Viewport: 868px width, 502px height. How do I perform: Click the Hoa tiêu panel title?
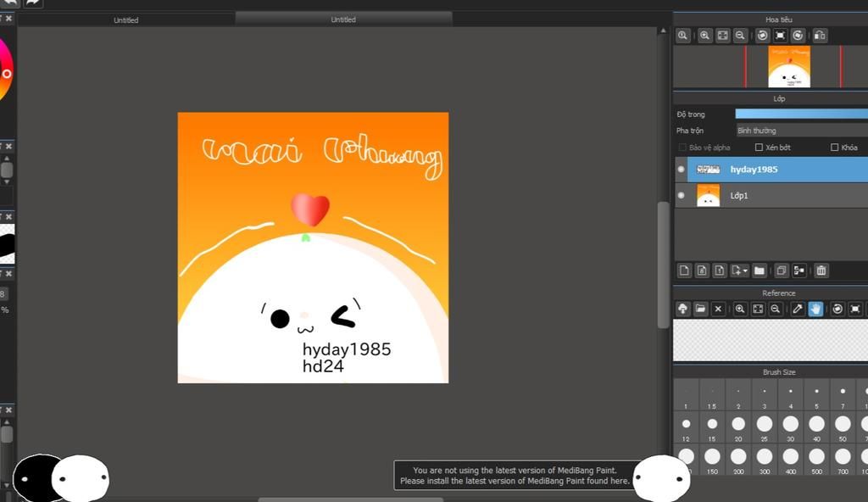(x=779, y=20)
